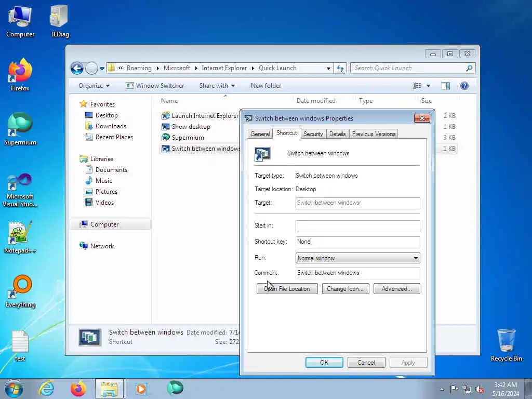The height and width of the screenshot is (399, 532).
Task: Select the Launch Internet Explorer file
Action: (200, 116)
